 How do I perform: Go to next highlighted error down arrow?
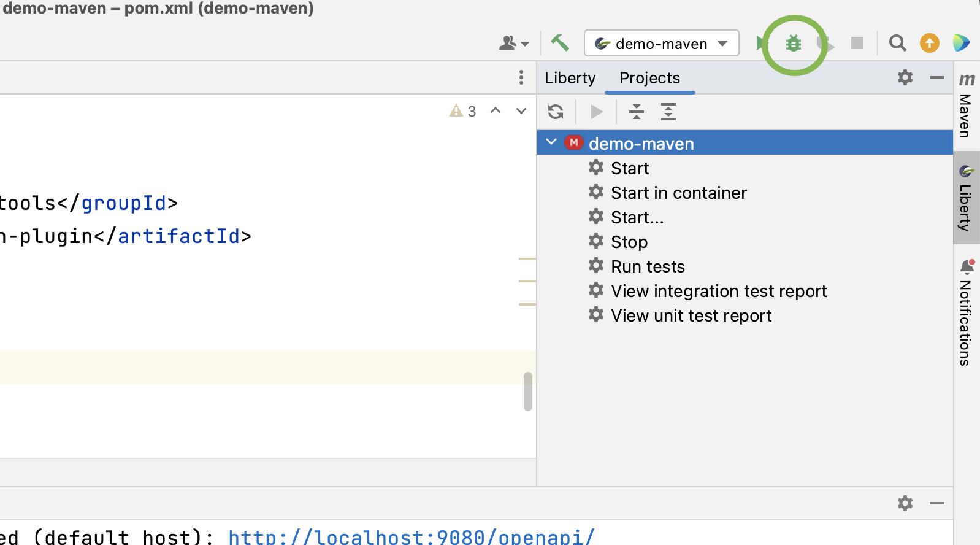(521, 111)
